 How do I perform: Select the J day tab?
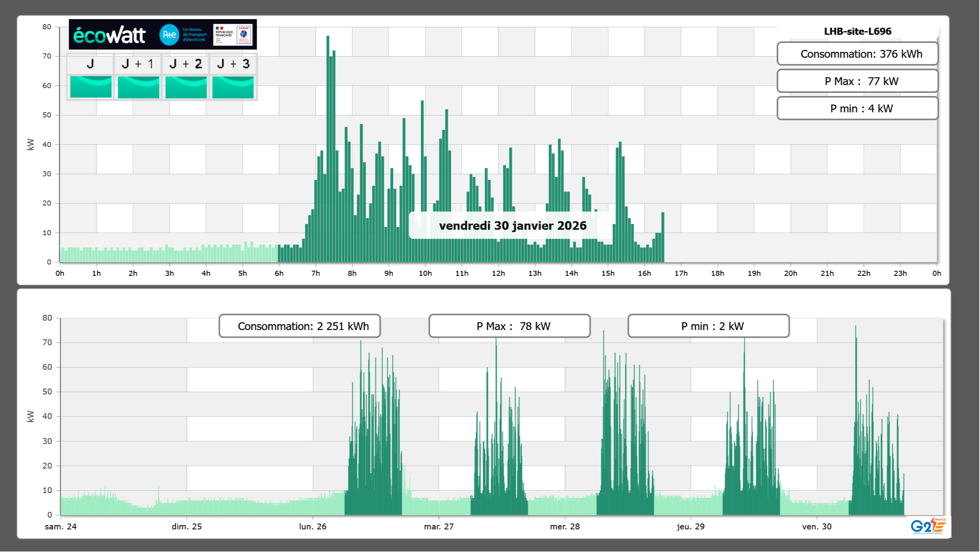(90, 64)
